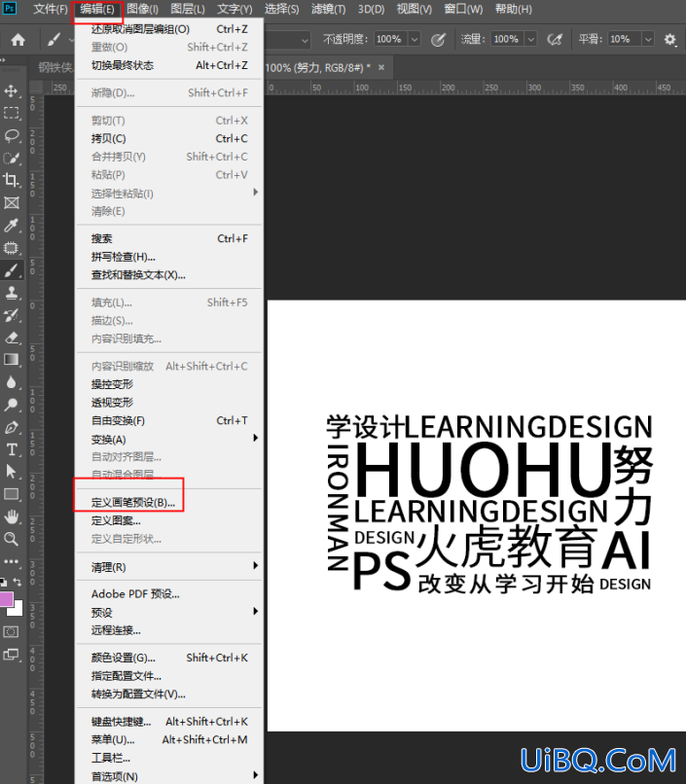The width and height of the screenshot is (686, 784).
Task: Click the Home button in options bar
Action: (x=18, y=40)
